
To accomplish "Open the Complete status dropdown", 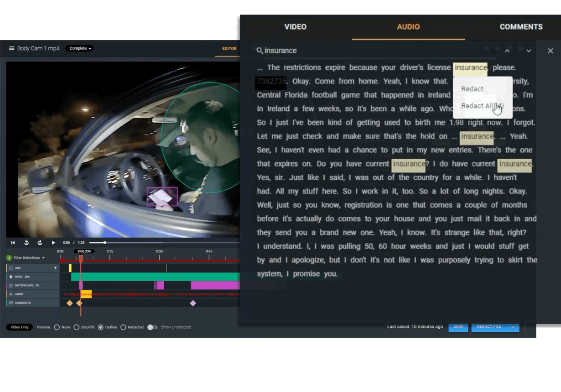I will pos(79,48).
